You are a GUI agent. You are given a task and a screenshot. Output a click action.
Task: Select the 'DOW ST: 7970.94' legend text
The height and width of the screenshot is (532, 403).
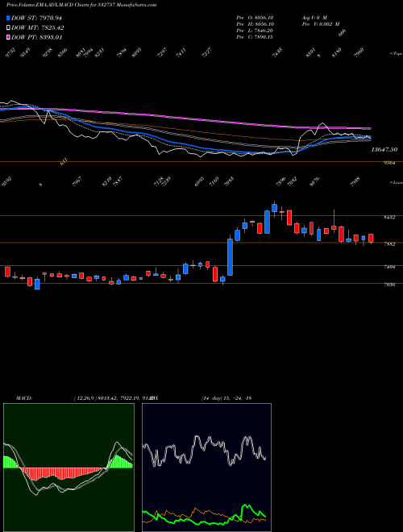click(36, 18)
